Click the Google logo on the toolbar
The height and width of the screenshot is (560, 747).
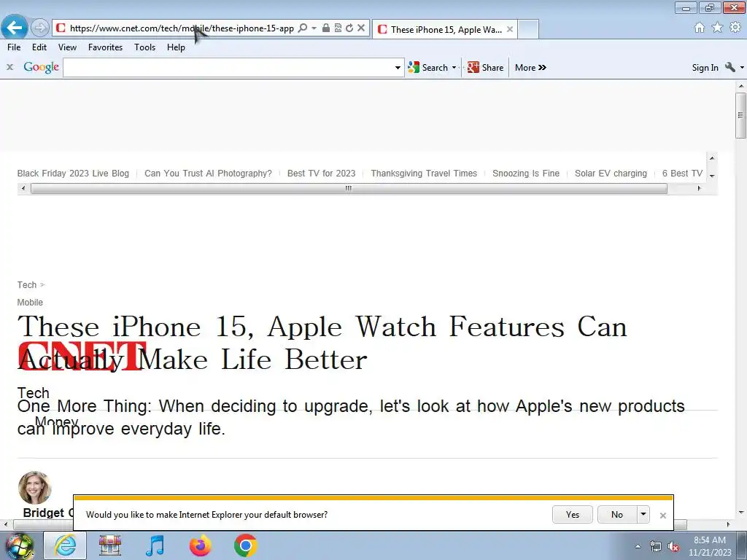pos(42,67)
